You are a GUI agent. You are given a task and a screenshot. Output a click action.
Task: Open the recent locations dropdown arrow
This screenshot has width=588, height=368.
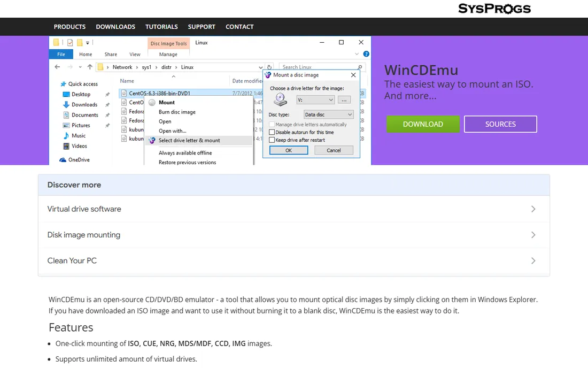click(80, 67)
